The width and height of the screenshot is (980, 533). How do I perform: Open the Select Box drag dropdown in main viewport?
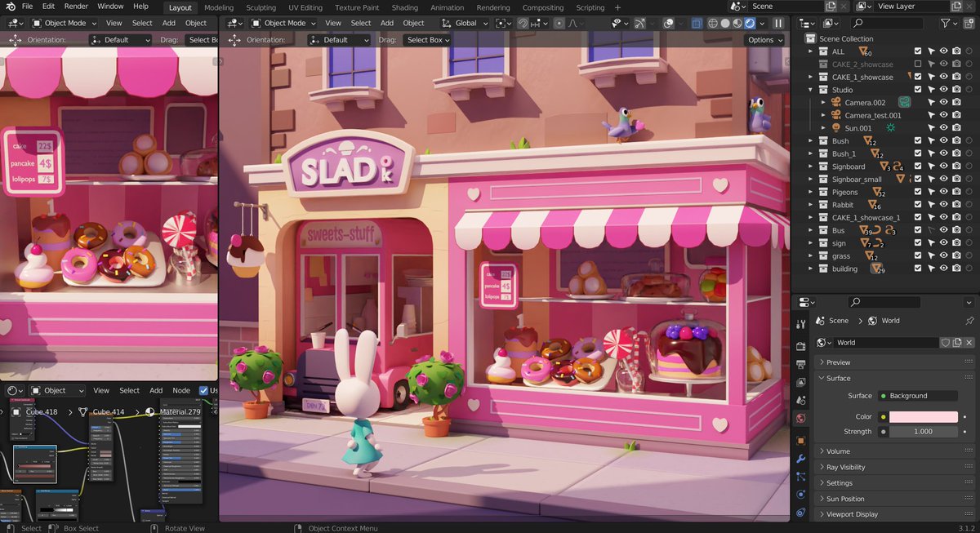429,40
